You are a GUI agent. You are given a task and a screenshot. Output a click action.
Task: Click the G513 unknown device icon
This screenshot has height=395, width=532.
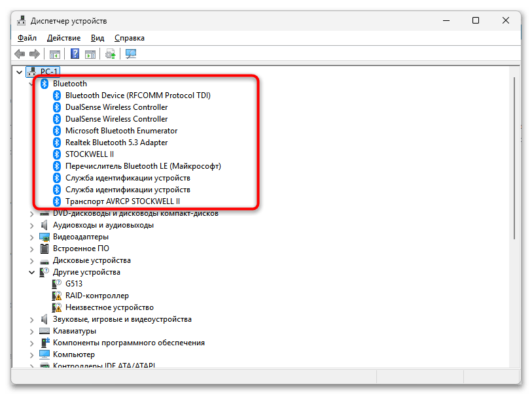pyautogui.click(x=57, y=284)
